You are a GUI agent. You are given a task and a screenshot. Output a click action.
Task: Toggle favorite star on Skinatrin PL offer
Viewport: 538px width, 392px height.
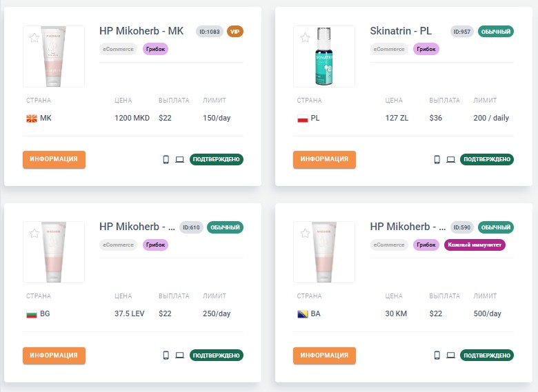[305, 37]
